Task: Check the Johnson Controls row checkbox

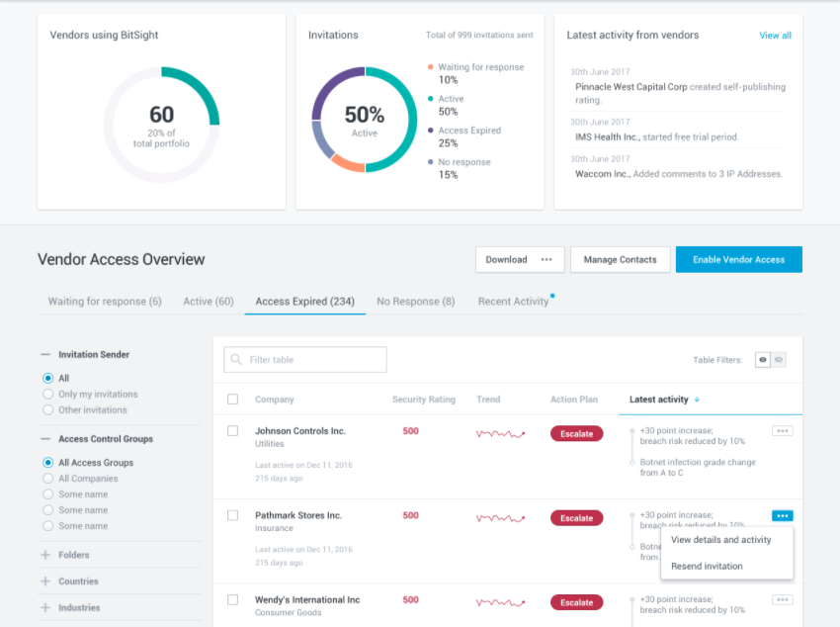Action: click(x=233, y=431)
